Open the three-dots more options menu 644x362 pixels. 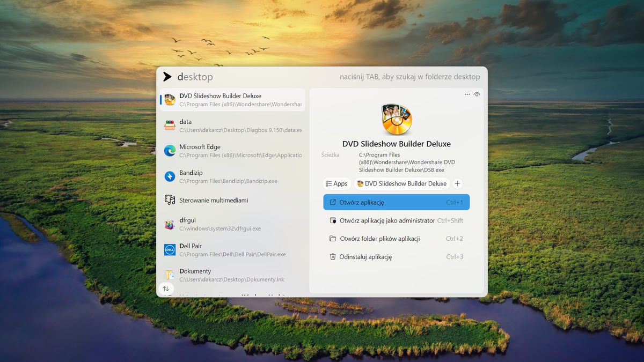tap(467, 94)
